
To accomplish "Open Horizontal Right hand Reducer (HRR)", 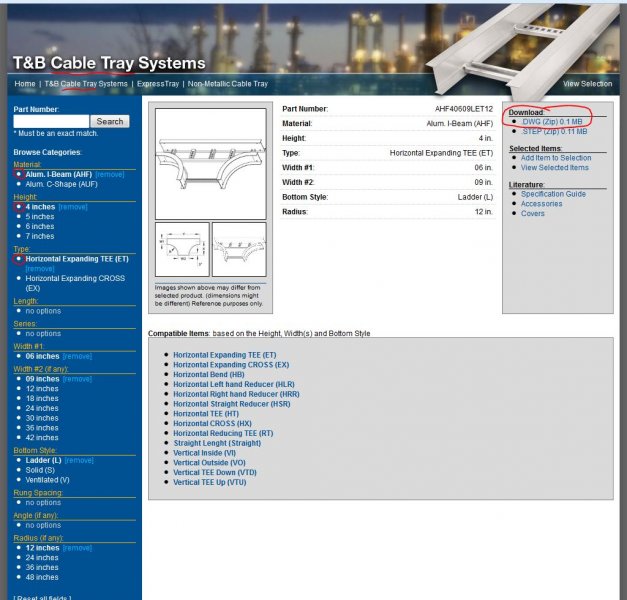I will [236, 394].
